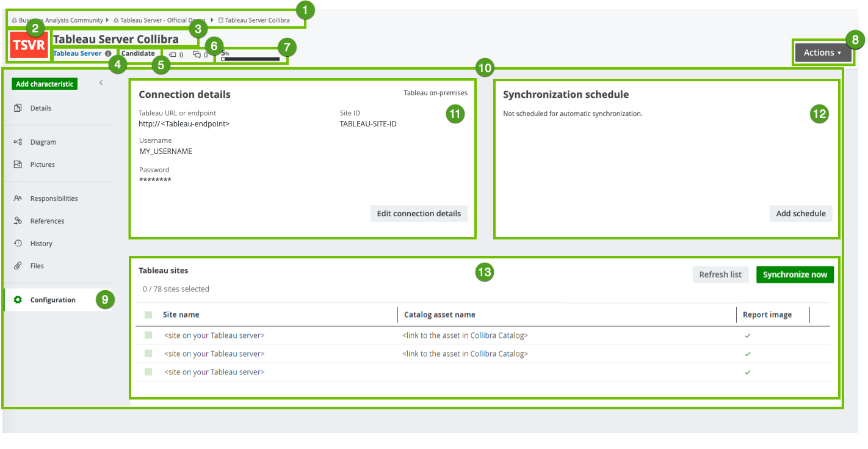Switch to the History tab
Screen dimensions: 868x449
tap(41, 243)
